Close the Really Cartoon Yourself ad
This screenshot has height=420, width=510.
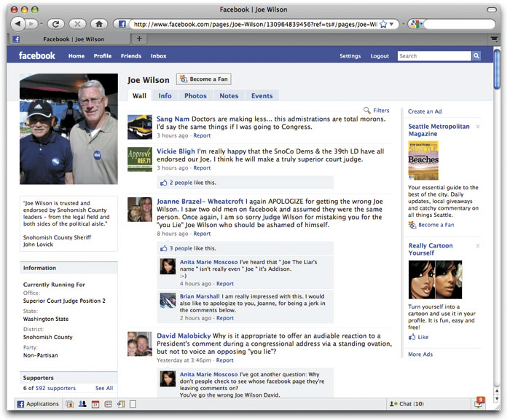(478, 246)
